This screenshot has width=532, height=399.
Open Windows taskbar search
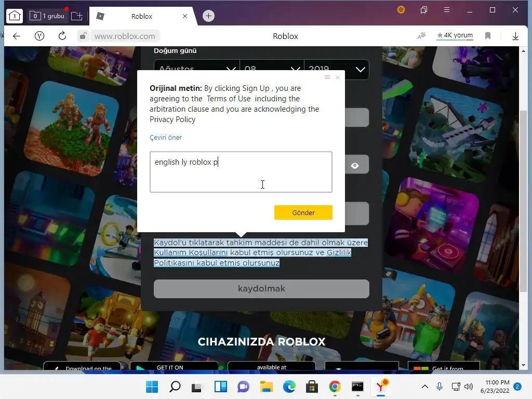tap(175, 387)
